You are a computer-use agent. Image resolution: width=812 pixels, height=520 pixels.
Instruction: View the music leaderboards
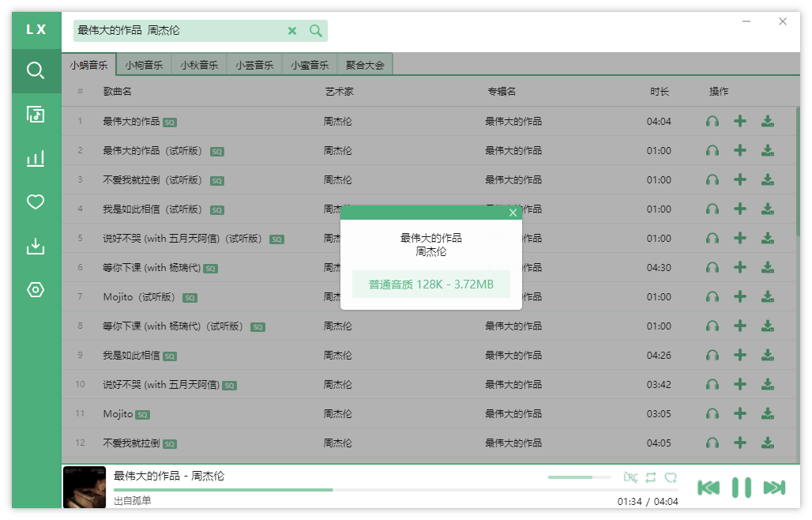[36, 158]
